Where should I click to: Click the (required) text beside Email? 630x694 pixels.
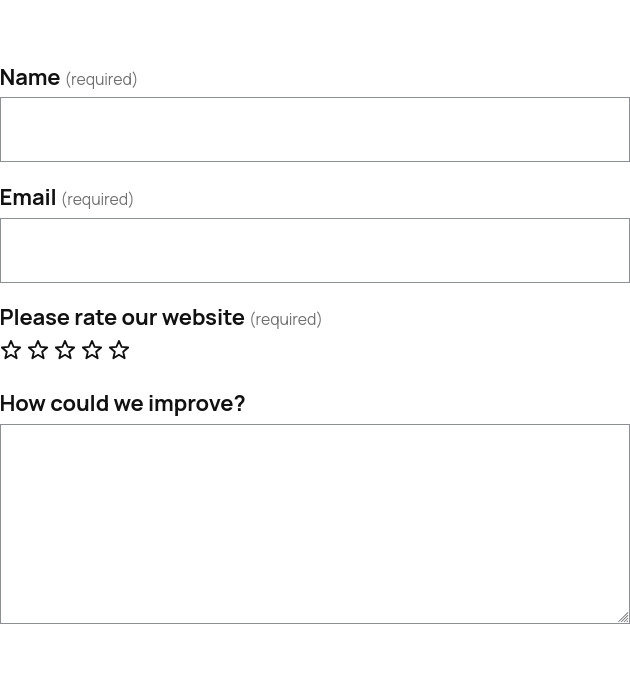pyautogui.click(x=97, y=199)
